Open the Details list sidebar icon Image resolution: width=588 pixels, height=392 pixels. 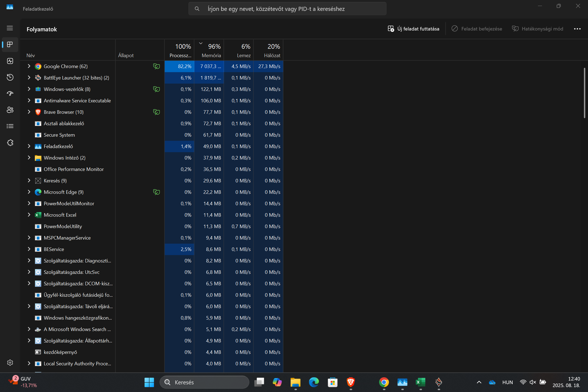[10, 126]
